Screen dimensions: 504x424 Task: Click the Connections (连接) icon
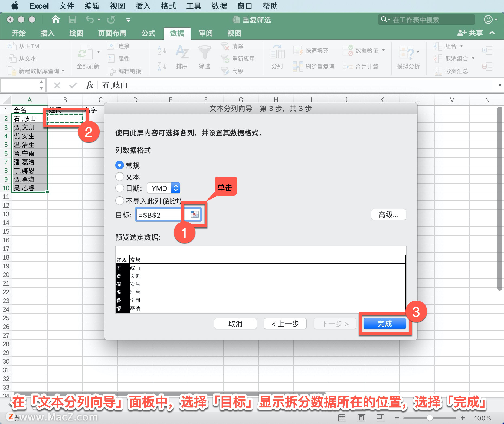(x=111, y=46)
